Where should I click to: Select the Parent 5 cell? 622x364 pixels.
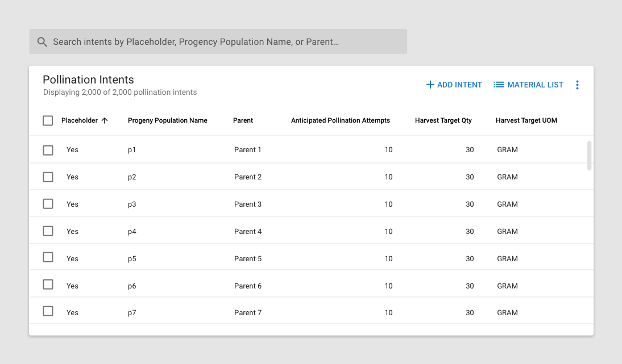(x=248, y=258)
